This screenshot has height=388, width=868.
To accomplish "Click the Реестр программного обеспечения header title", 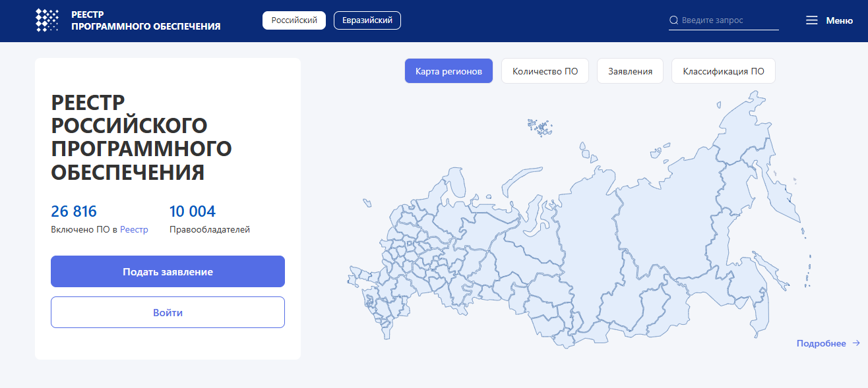I will coord(145,20).
